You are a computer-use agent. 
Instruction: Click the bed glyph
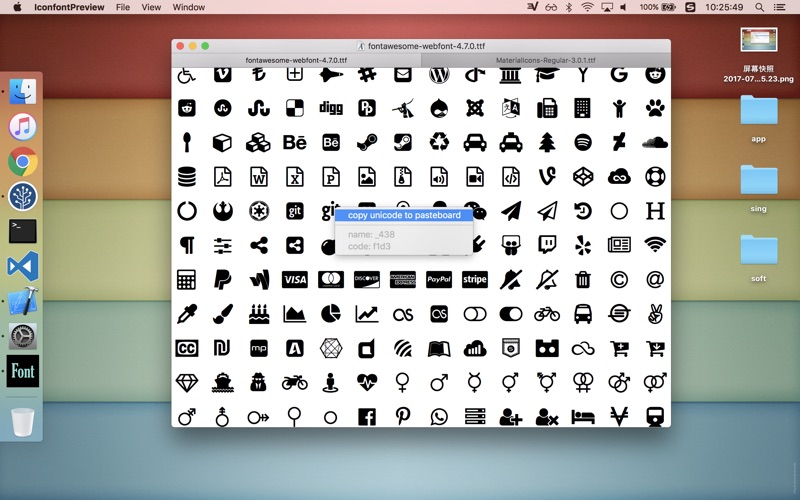(583, 417)
